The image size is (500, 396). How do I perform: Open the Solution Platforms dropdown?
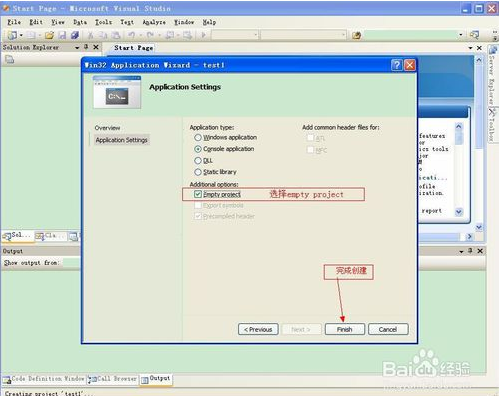click(x=343, y=35)
